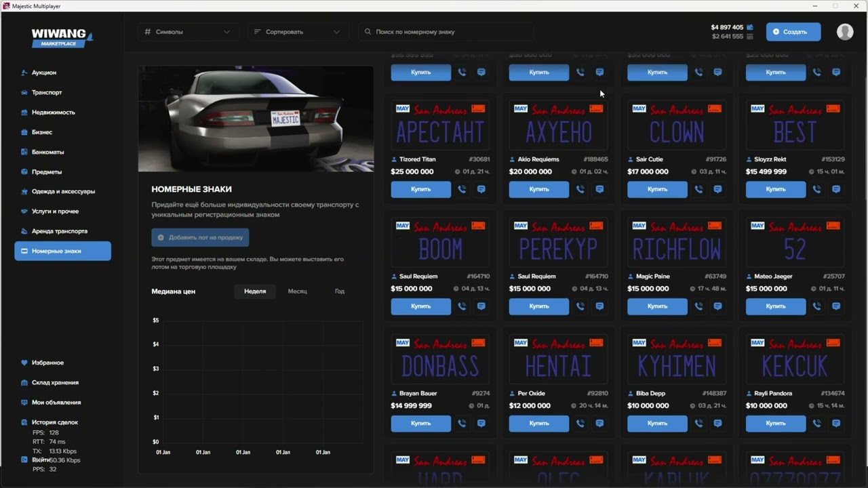Viewport: 868px width, 488px height.
Task: Open the KYHIMEN plate image
Action: [x=677, y=360]
